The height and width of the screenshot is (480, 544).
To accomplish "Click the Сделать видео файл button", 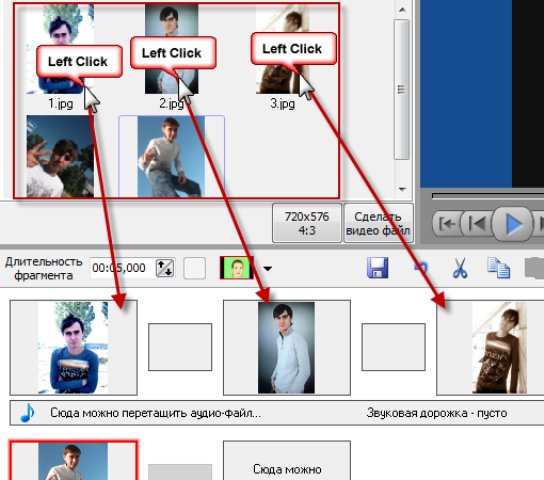I will [378, 223].
